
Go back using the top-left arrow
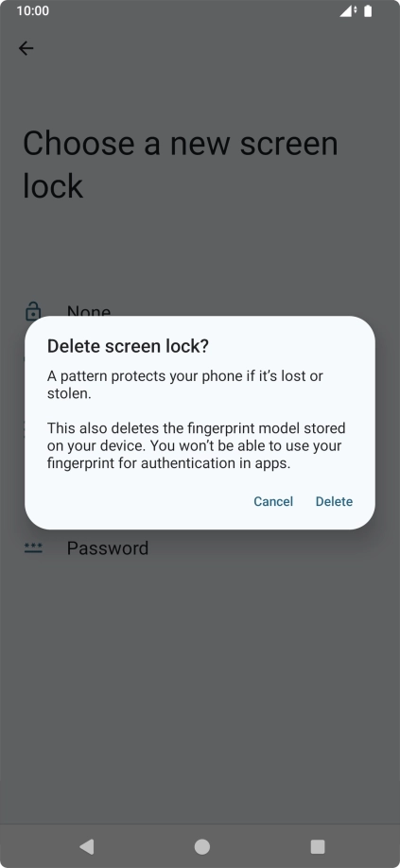(x=26, y=48)
